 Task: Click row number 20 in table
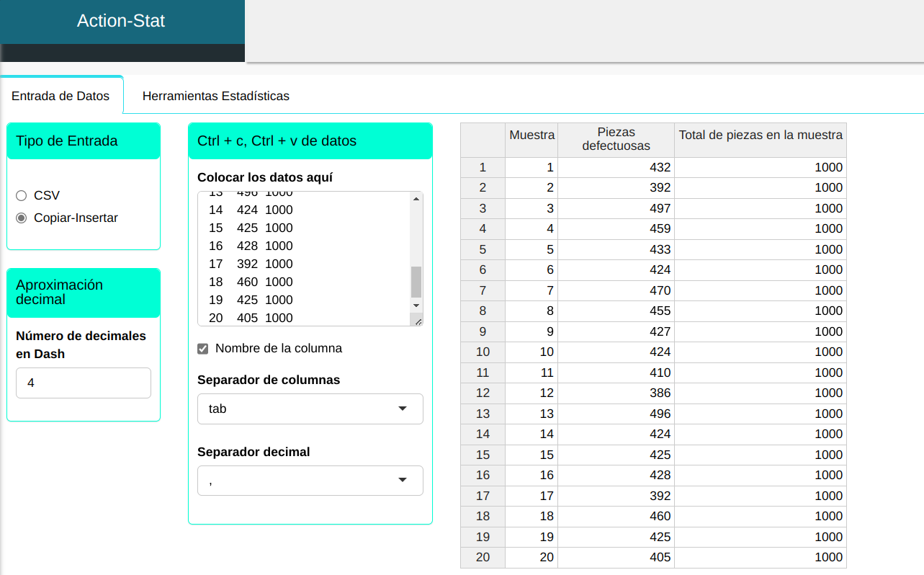tap(483, 557)
